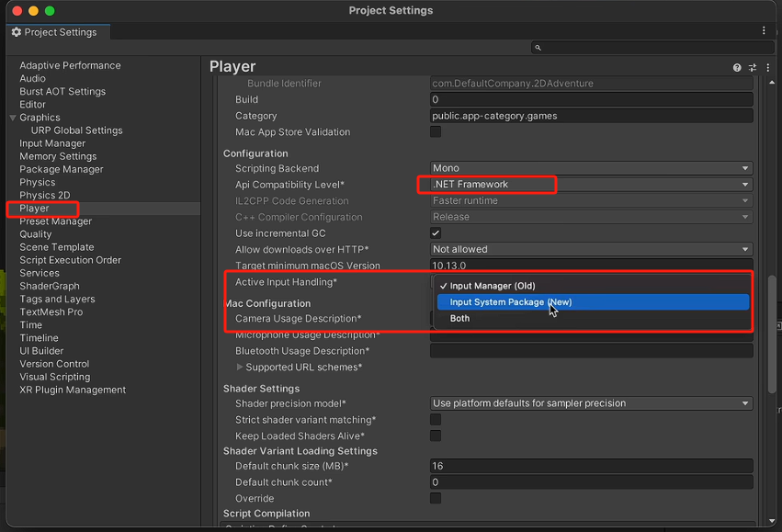
Task: Click Default chunk size (MB) field
Action: 592,466
